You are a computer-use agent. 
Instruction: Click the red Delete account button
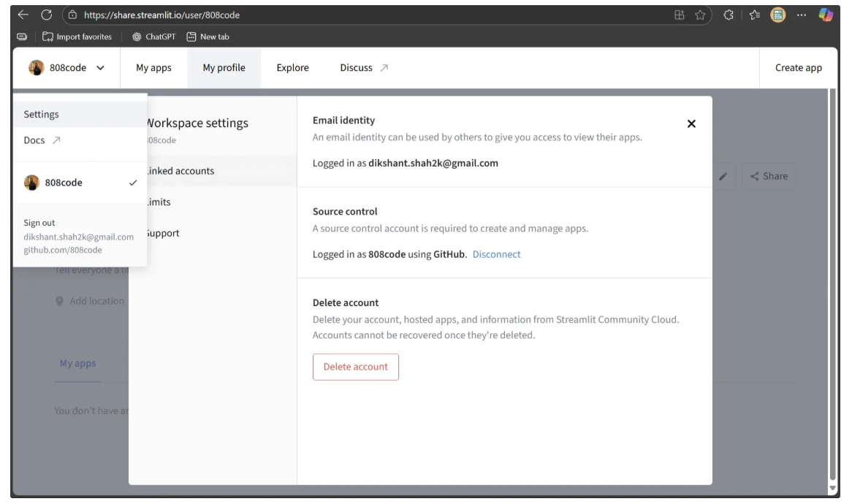tap(355, 367)
